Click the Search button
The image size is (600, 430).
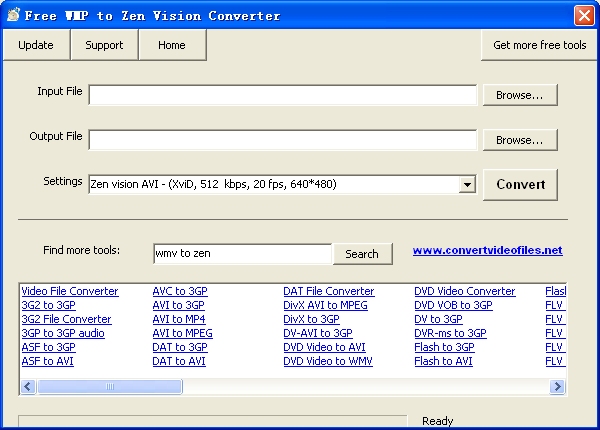[362, 254]
